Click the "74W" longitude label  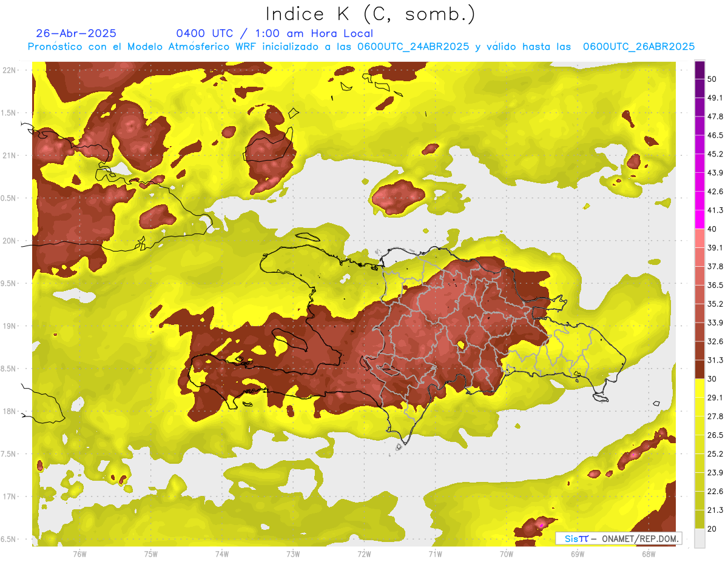(x=221, y=554)
